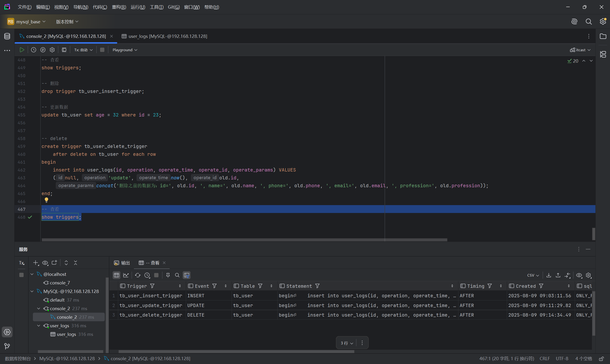The width and height of the screenshot is (610, 364).
Task: Open the Git tool window in the bottom-left sidebar
Action: 7,346
